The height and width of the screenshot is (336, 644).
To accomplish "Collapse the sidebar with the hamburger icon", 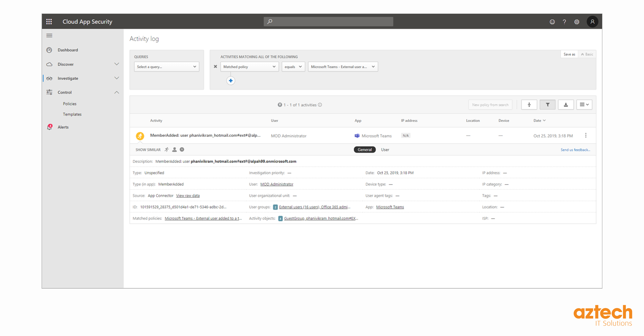I will [49, 35].
